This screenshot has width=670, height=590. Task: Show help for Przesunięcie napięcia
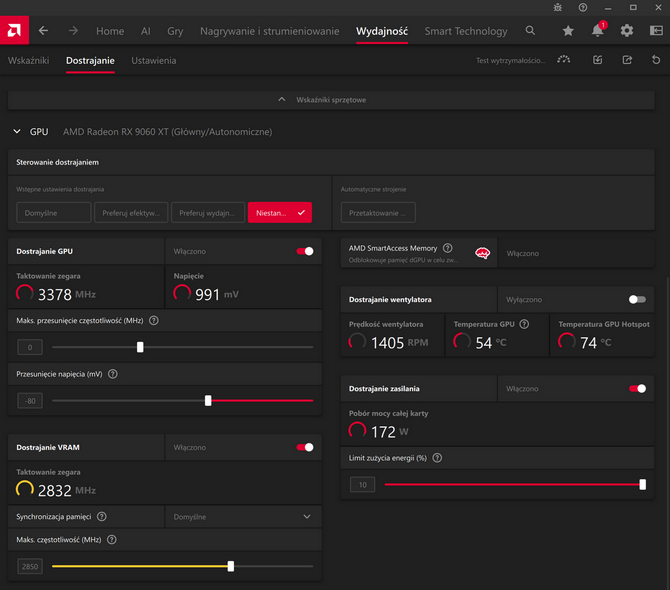(x=113, y=374)
